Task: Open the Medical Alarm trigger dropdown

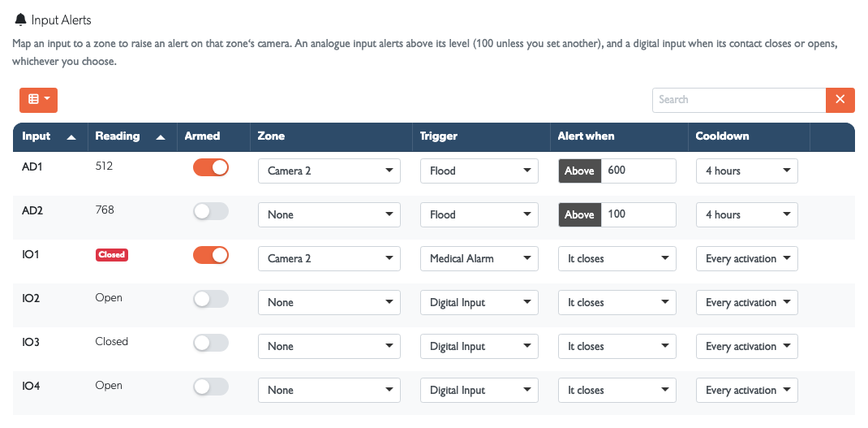Action: [479, 258]
